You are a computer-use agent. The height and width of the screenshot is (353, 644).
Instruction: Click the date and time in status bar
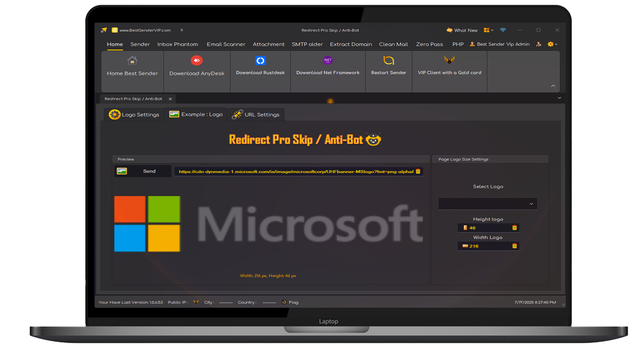point(535,302)
